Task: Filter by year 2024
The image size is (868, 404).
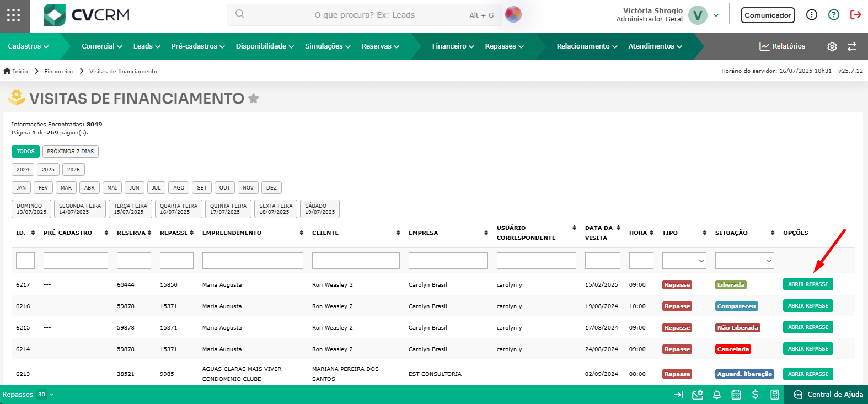Action: (23, 170)
